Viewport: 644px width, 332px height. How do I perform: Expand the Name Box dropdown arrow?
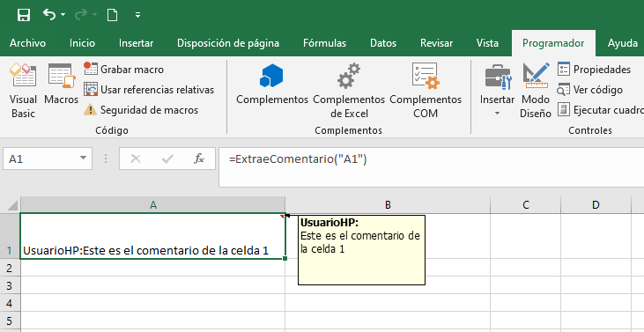84,159
